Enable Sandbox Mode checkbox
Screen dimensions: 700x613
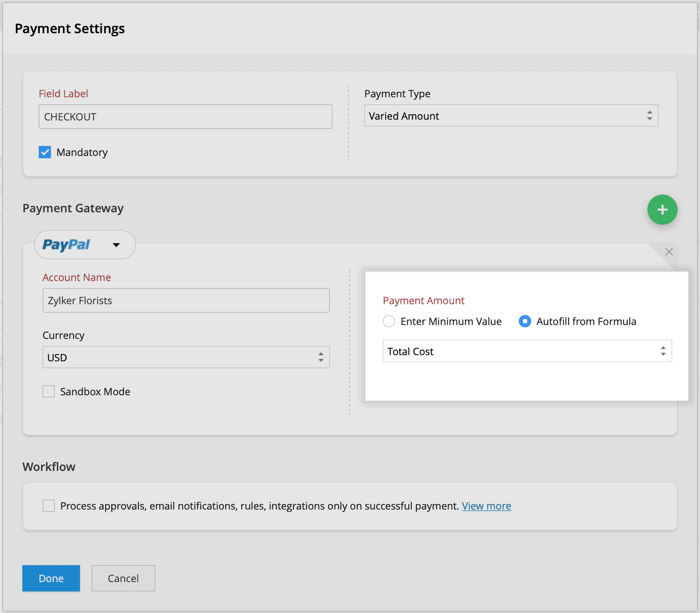49,391
